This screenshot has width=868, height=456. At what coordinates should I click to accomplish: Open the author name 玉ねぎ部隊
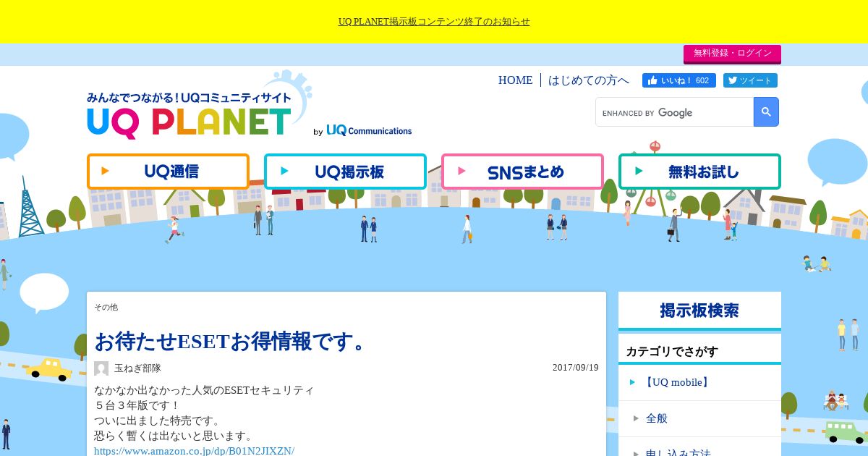pyautogui.click(x=137, y=368)
